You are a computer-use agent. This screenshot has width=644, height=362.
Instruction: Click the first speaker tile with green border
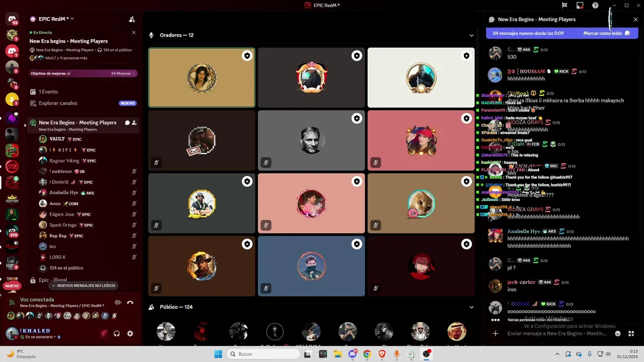coord(202,77)
